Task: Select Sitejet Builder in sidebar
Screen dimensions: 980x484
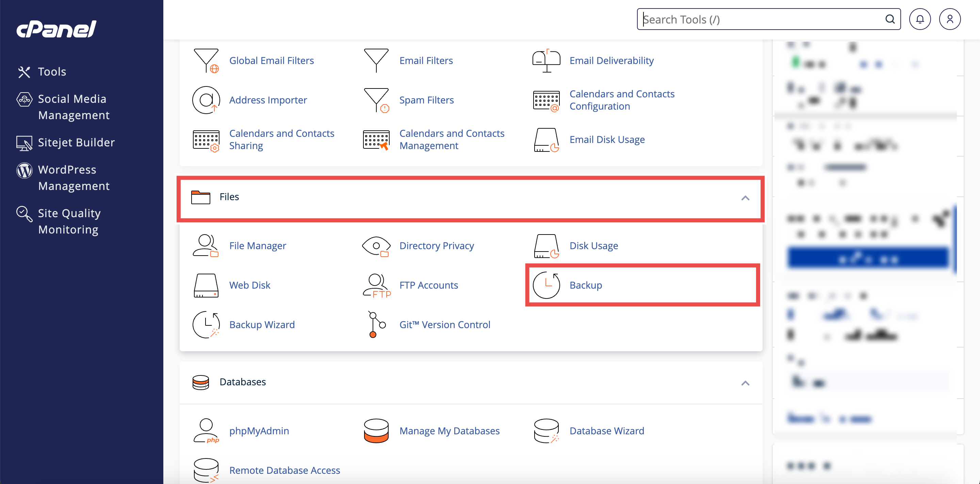Action: click(76, 142)
